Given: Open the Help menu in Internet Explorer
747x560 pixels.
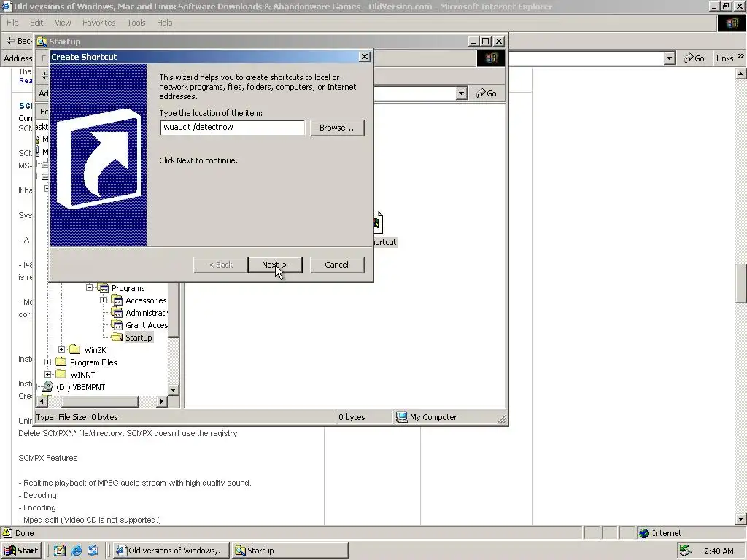Looking at the screenshot, I should pyautogui.click(x=164, y=23).
